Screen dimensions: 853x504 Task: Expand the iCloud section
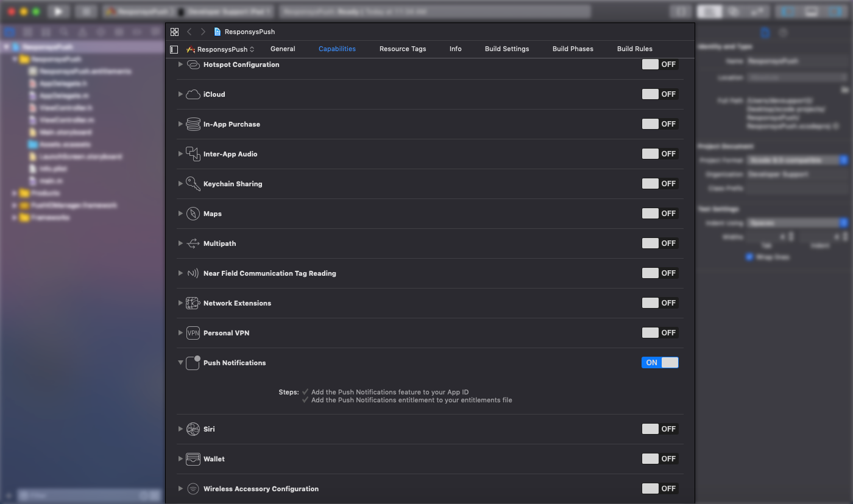(x=180, y=94)
